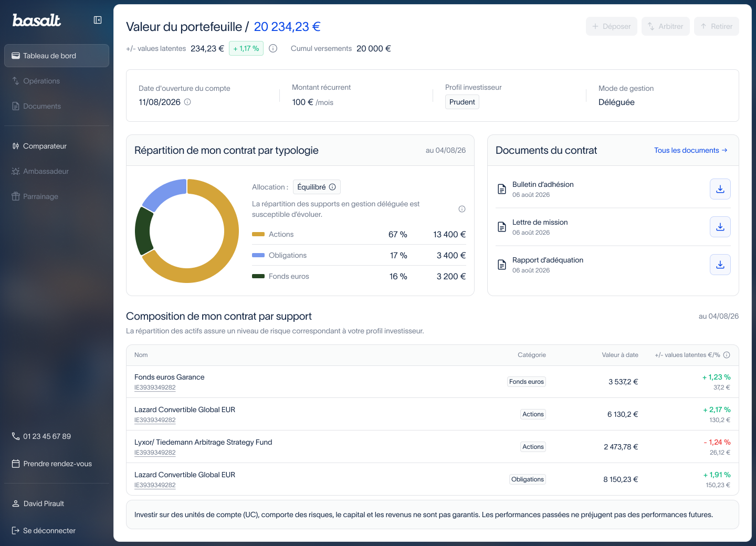This screenshot has width=756, height=546.
Task: Collapse the sidebar with the panel icon
Action: 98,20
